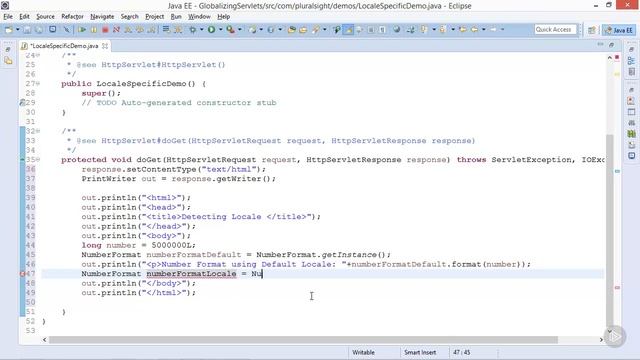Click the green Servers view icon on right
This screenshot has width=640, height=360.
pos(631,133)
